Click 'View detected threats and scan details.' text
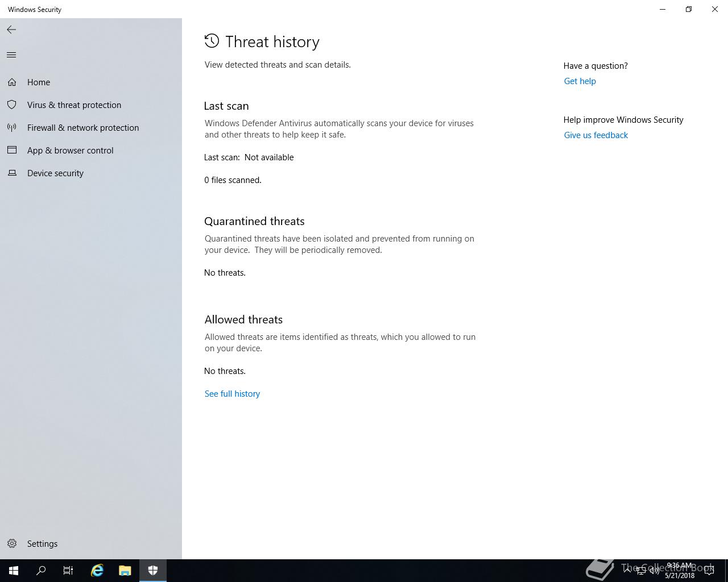This screenshot has width=728, height=582. click(278, 65)
